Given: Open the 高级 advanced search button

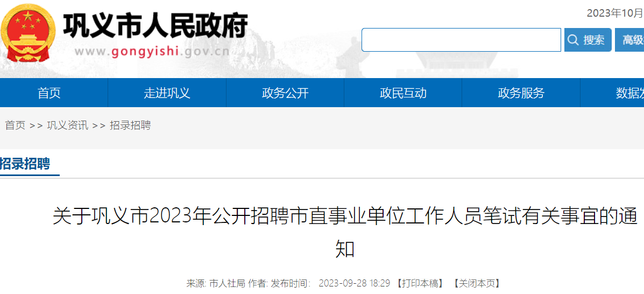Looking at the screenshot, I should [x=629, y=40].
